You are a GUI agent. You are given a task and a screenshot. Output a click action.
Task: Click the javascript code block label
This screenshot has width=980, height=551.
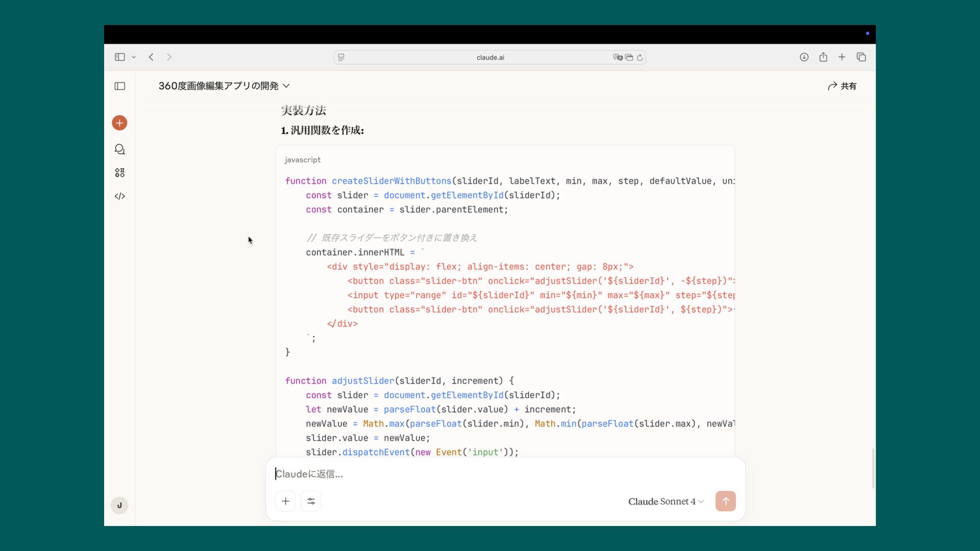(x=303, y=160)
